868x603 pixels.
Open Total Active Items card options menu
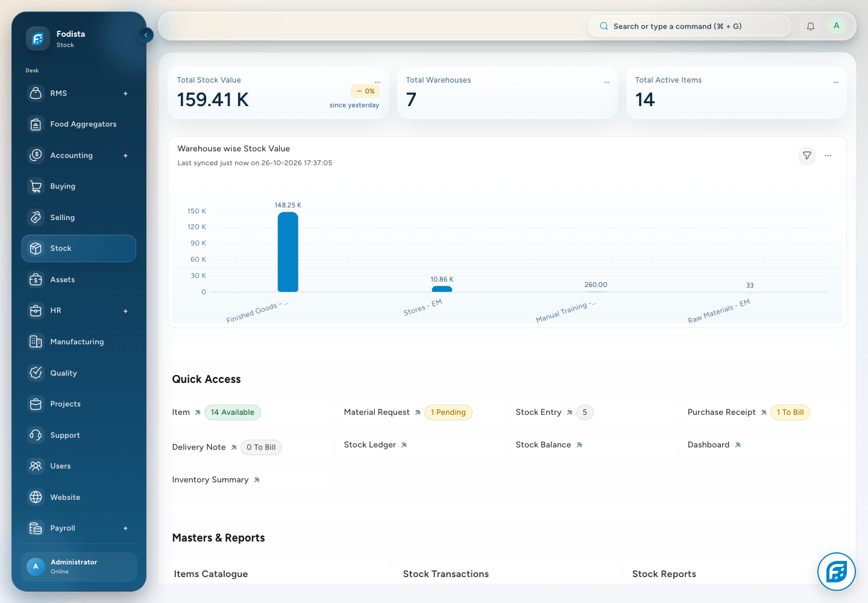pyautogui.click(x=835, y=81)
